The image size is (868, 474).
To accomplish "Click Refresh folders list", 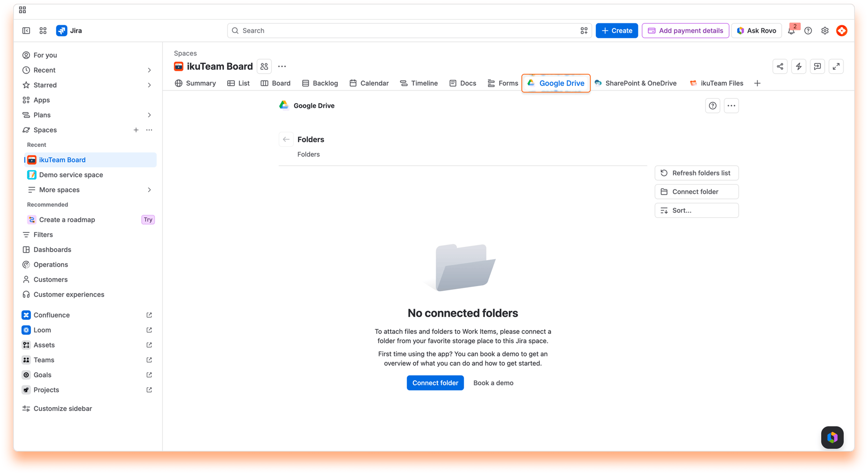I will point(697,173).
